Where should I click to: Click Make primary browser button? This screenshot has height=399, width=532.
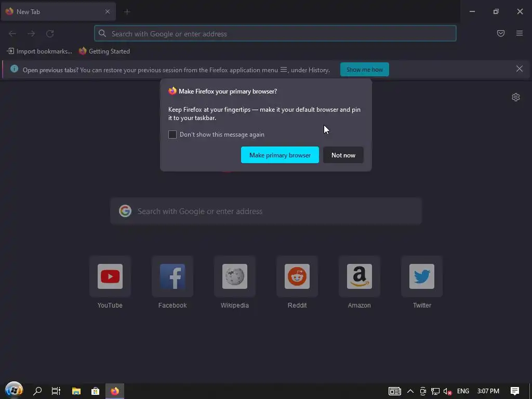pos(280,155)
